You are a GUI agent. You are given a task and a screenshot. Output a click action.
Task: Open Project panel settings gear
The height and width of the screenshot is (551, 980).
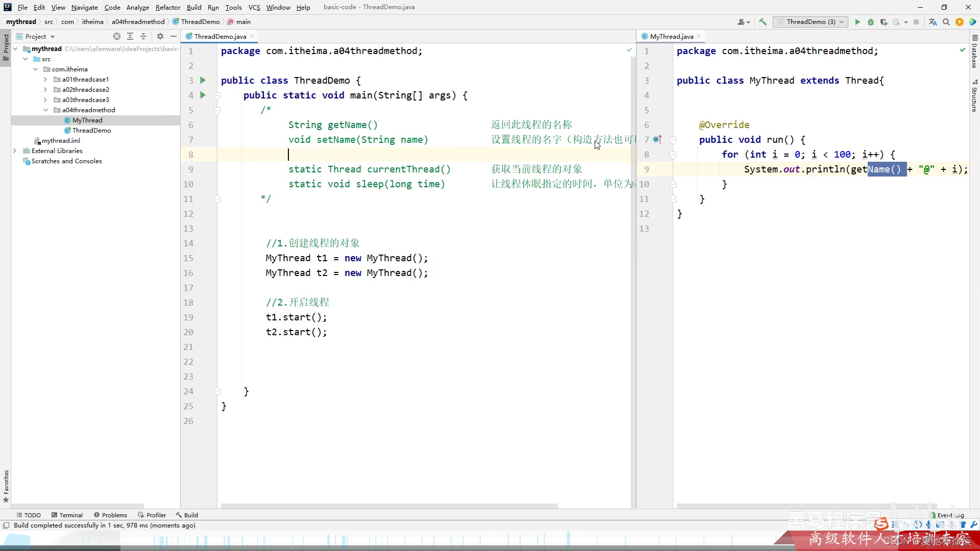pos(160,36)
